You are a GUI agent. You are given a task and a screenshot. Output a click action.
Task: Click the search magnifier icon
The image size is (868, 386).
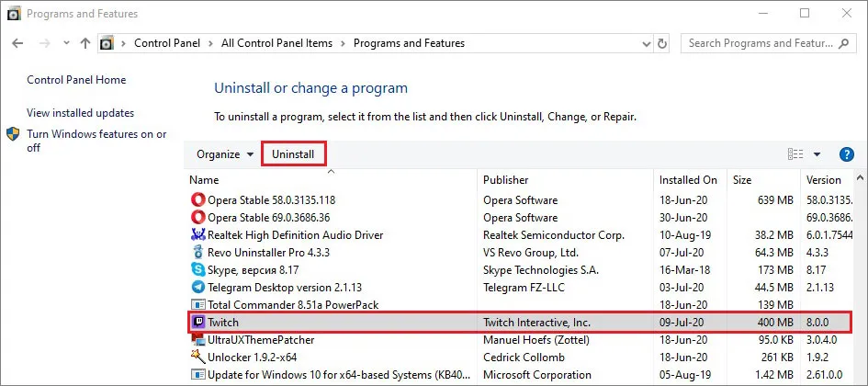(844, 43)
